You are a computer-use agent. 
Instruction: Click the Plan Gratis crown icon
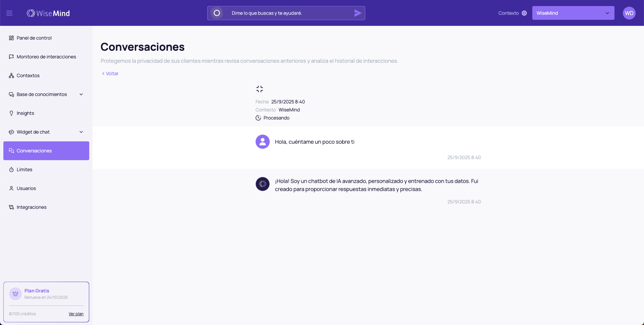tap(15, 294)
